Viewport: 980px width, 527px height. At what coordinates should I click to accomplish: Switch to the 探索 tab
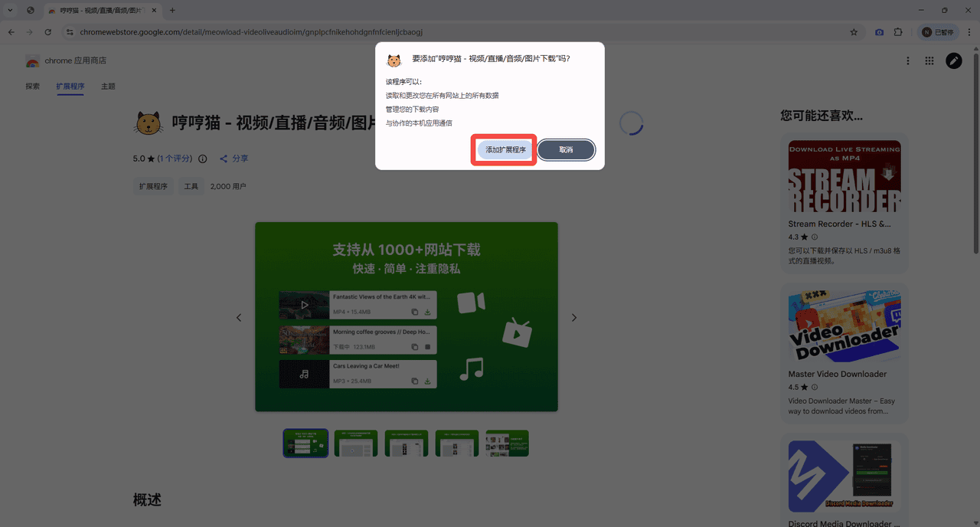coord(32,87)
